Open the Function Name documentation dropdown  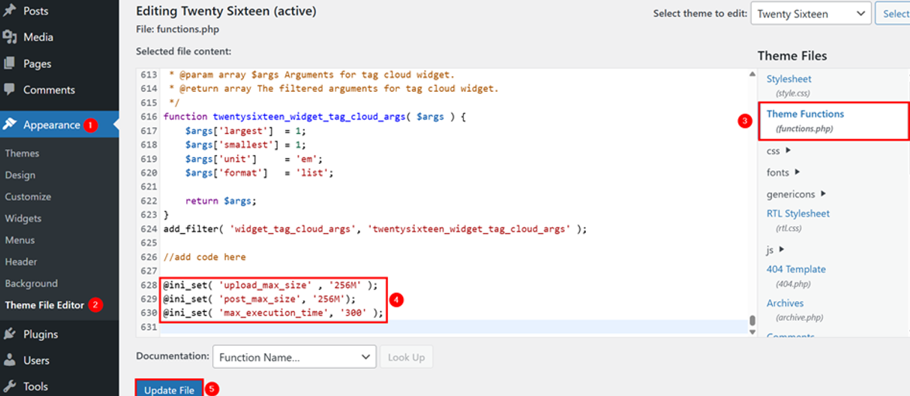point(294,357)
